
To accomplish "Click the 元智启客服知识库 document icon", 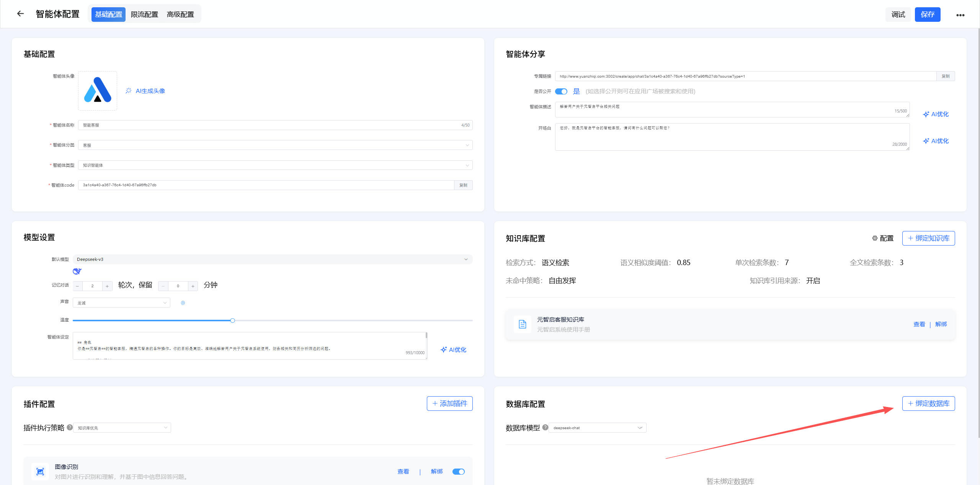I will (523, 324).
